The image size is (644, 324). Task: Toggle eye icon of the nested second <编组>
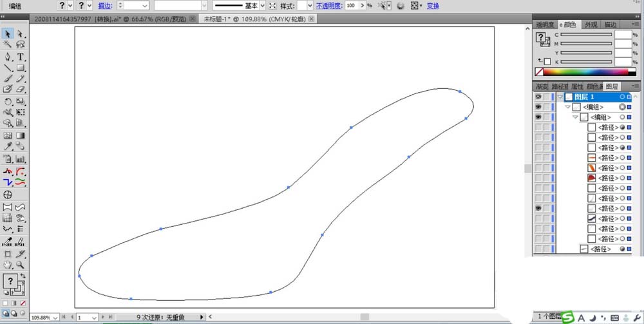click(x=538, y=117)
